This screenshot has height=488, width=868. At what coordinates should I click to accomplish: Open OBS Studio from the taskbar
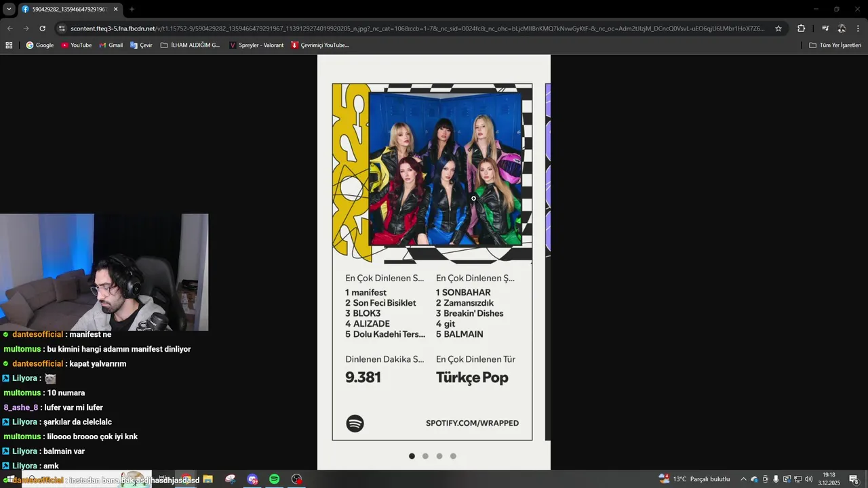point(296,479)
